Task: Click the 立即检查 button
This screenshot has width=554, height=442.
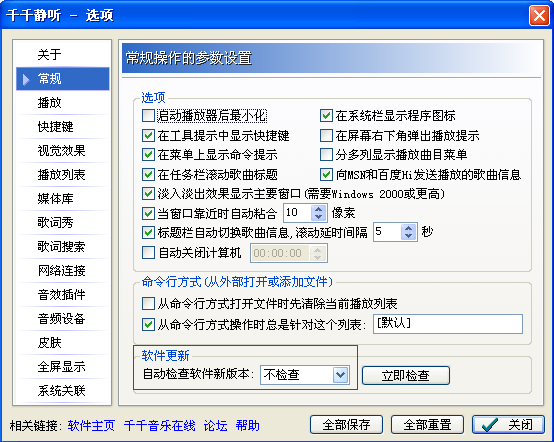Action: [x=406, y=375]
